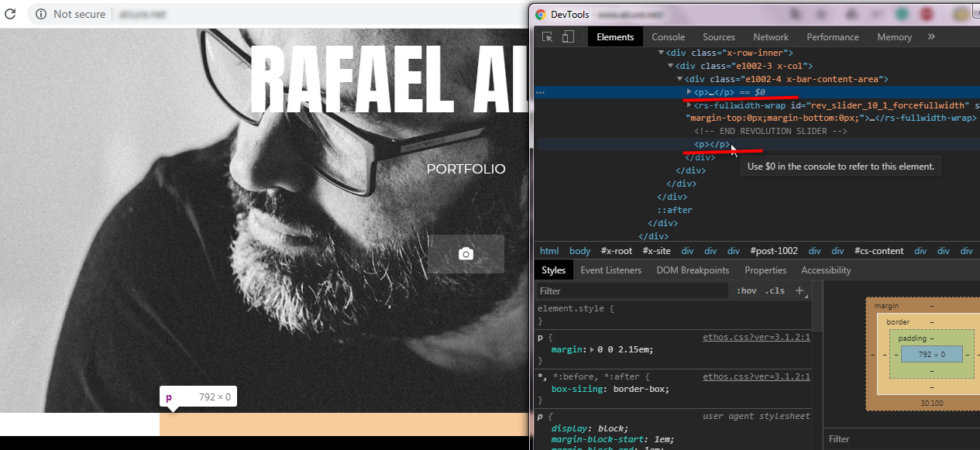Select #cs-content in the breadcrumb
Screen dimensions: 980x450
point(879,251)
